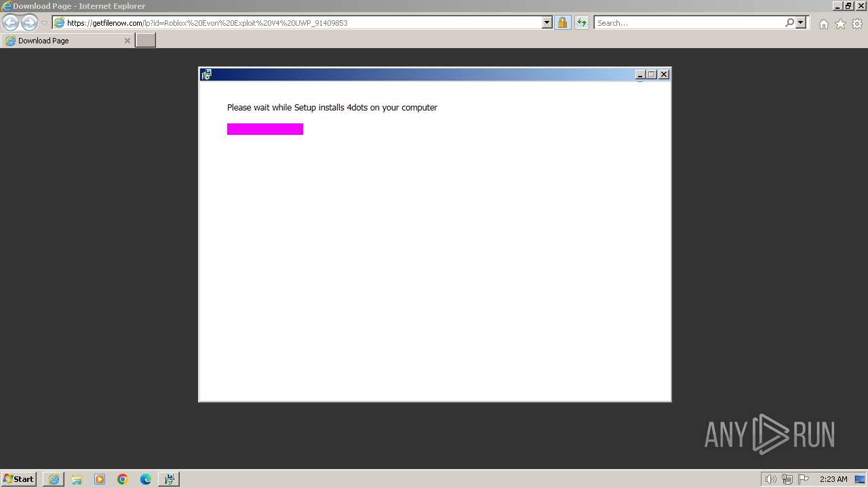Click the magnifier search icon
Screen dimensions: 868x488
(x=789, y=22)
